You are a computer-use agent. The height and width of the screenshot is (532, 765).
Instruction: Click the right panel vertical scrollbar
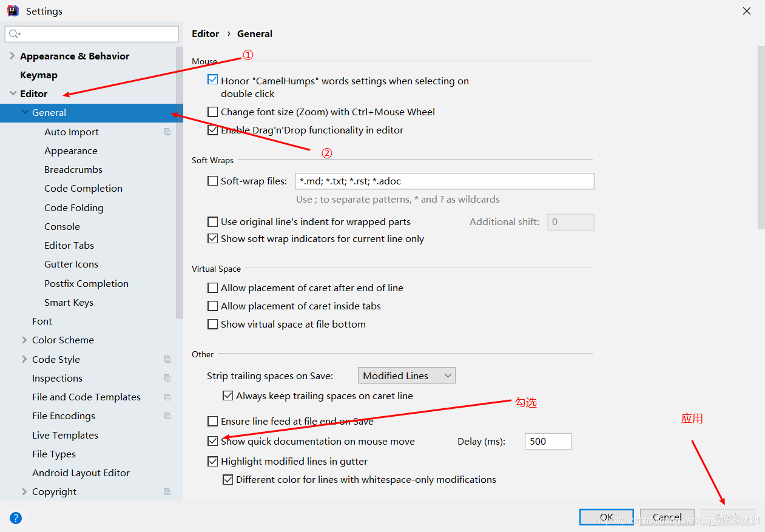click(761, 137)
